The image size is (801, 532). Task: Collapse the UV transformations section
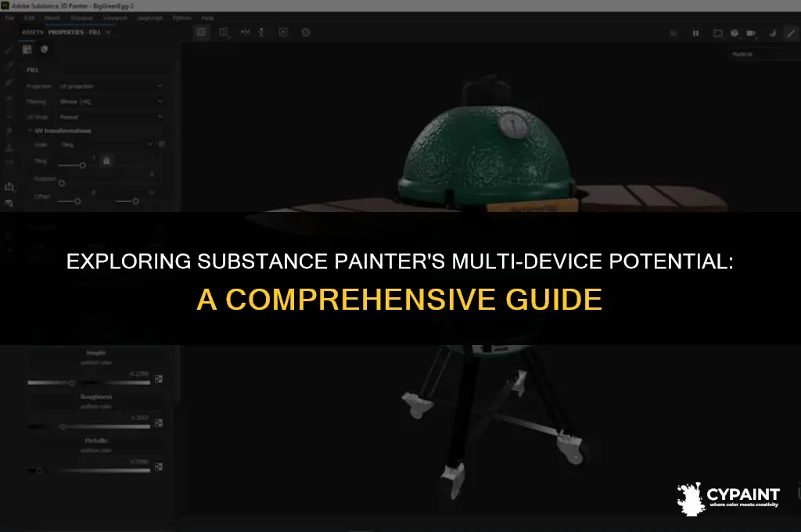click(x=30, y=131)
